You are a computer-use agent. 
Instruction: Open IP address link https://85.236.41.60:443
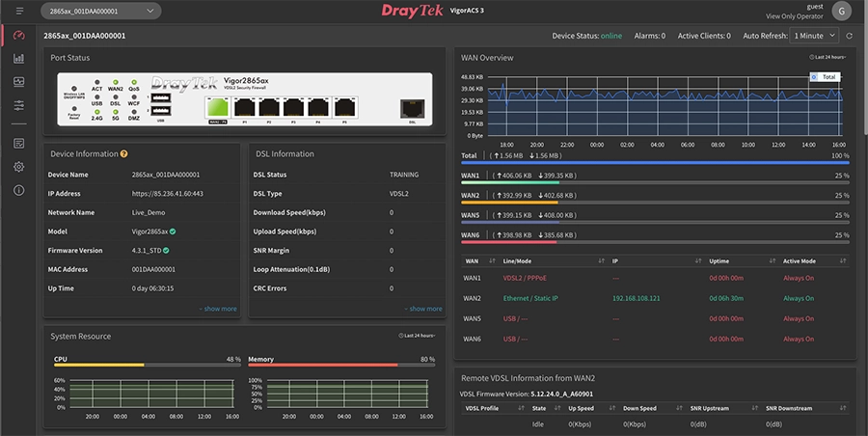click(x=167, y=194)
